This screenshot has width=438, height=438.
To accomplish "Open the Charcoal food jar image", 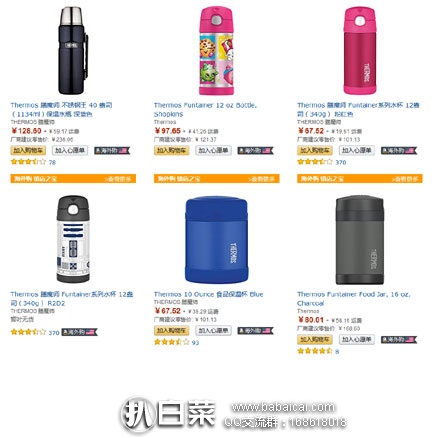I will pos(360,240).
